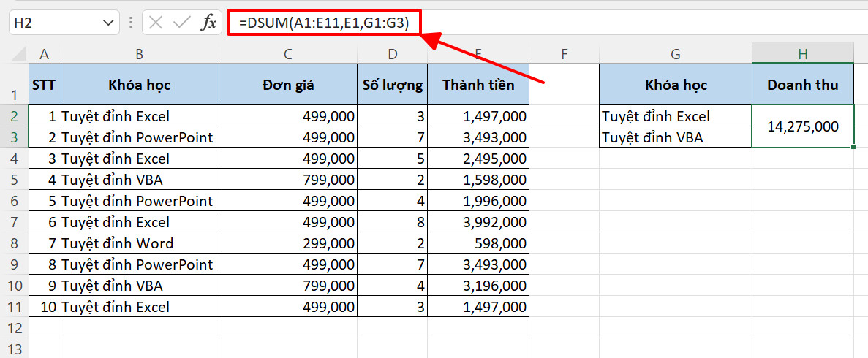Image resolution: width=868 pixels, height=358 pixels.
Task: Click the Select All corner triangle
Action: [19, 53]
